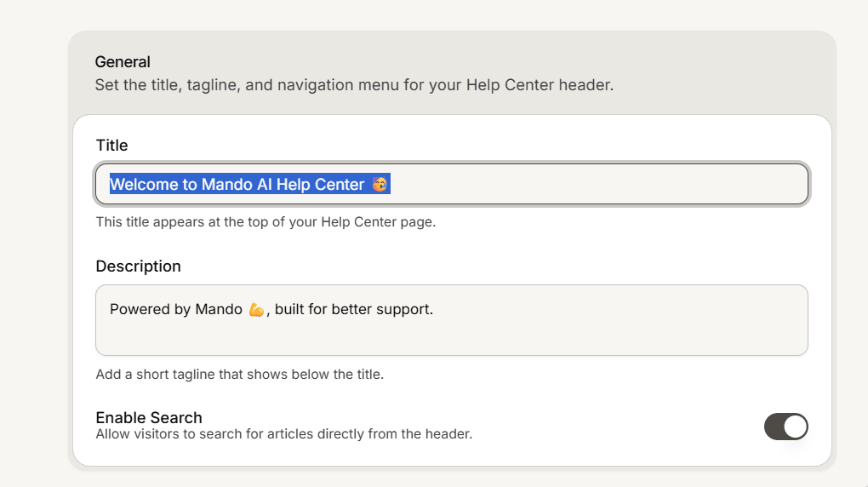The image size is (868, 487).
Task: Click the "Description" field label
Action: (x=139, y=266)
